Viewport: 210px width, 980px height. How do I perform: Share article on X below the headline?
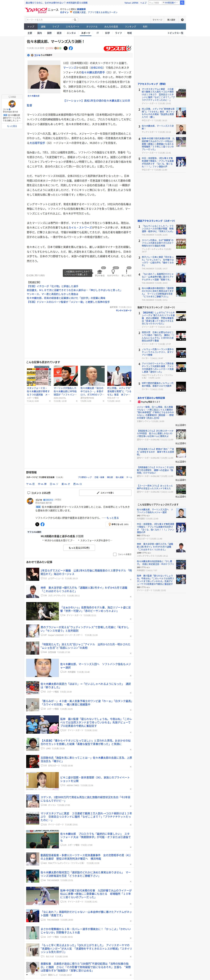tap(66, 48)
